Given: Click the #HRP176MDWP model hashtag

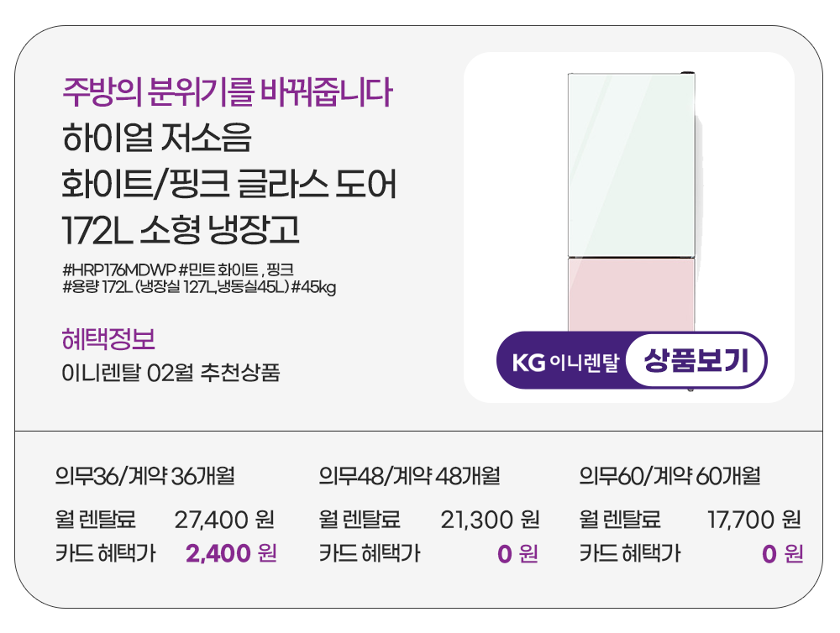Looking at the screenshot, I should (x=118, y=269).
